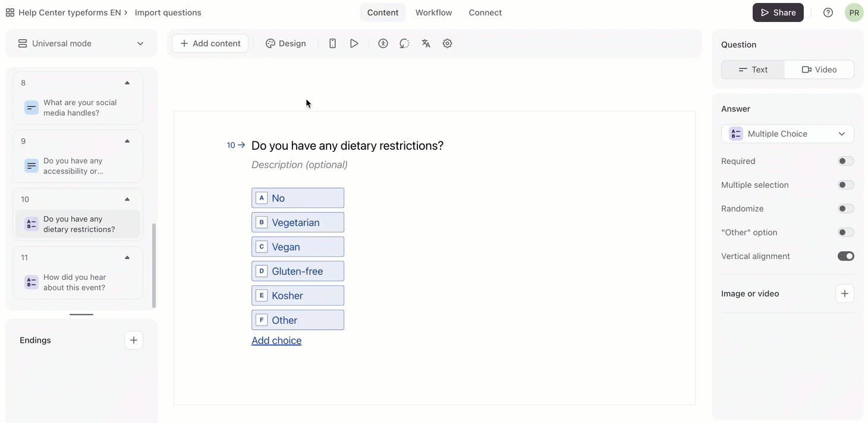
Task: Open mobile preview from toolbar
Action: click(x=332, y=43)
